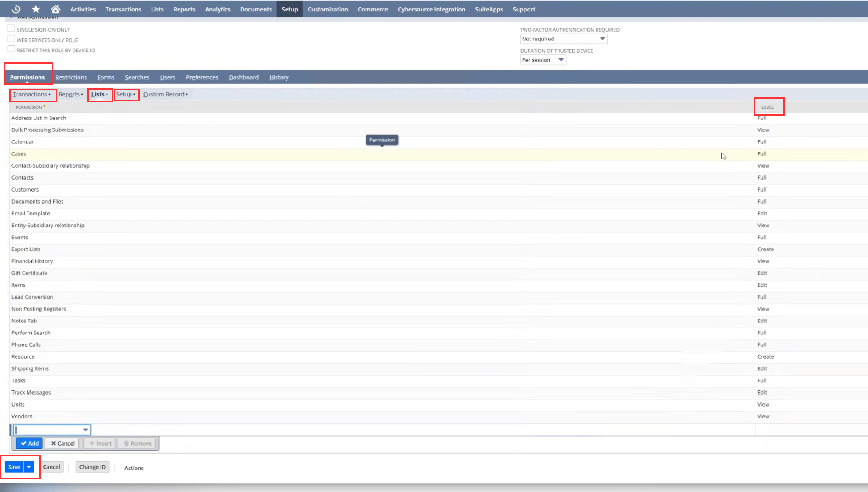This screenshot has width=868, height=492.
Task: Open the Recent Records history icon
Action: [x=16, y=9]
